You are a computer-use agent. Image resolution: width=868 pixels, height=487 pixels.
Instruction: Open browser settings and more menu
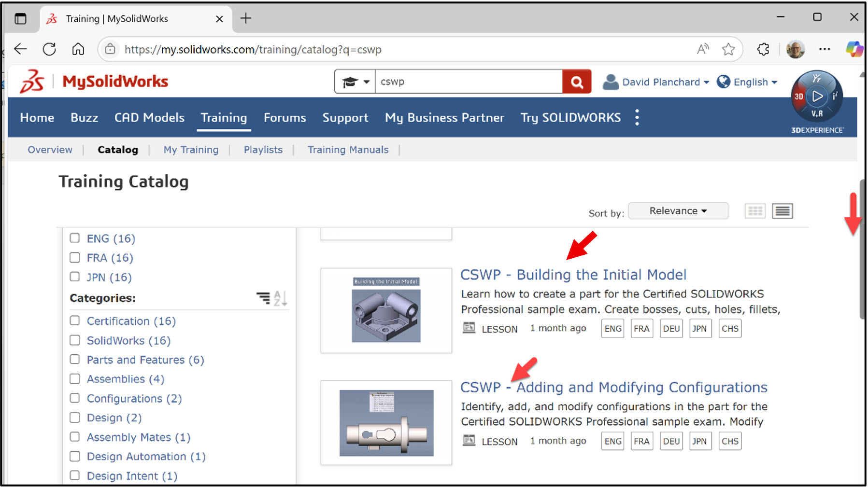click(x=825, y=49)
